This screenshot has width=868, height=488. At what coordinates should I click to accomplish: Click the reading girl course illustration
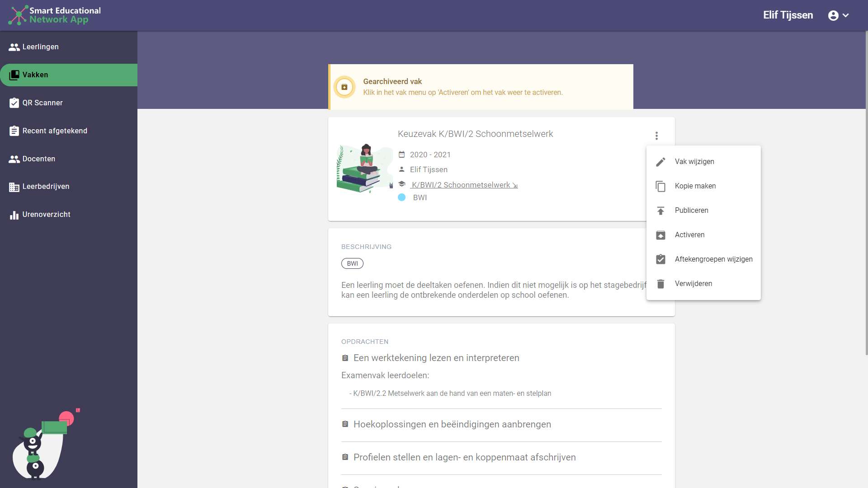point(365,169)
